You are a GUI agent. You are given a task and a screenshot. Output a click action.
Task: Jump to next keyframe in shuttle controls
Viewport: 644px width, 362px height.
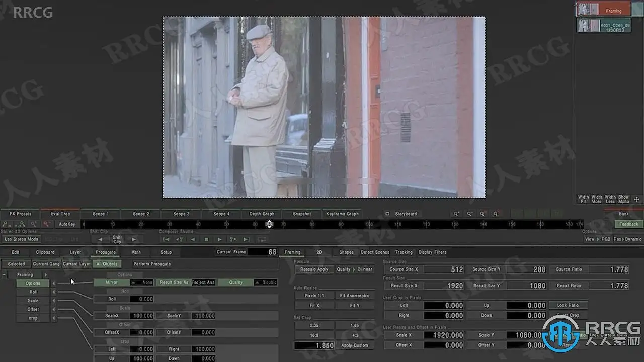click(x=233, y=239)
